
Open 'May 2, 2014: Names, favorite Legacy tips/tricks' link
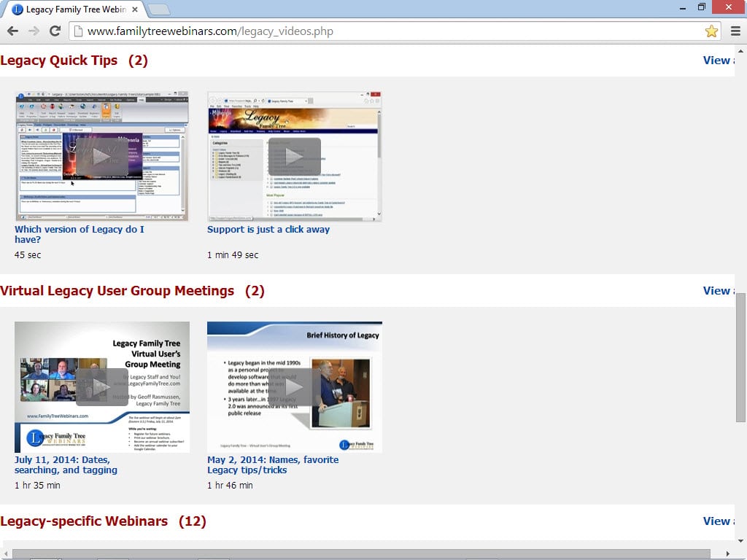coord(273,464)
